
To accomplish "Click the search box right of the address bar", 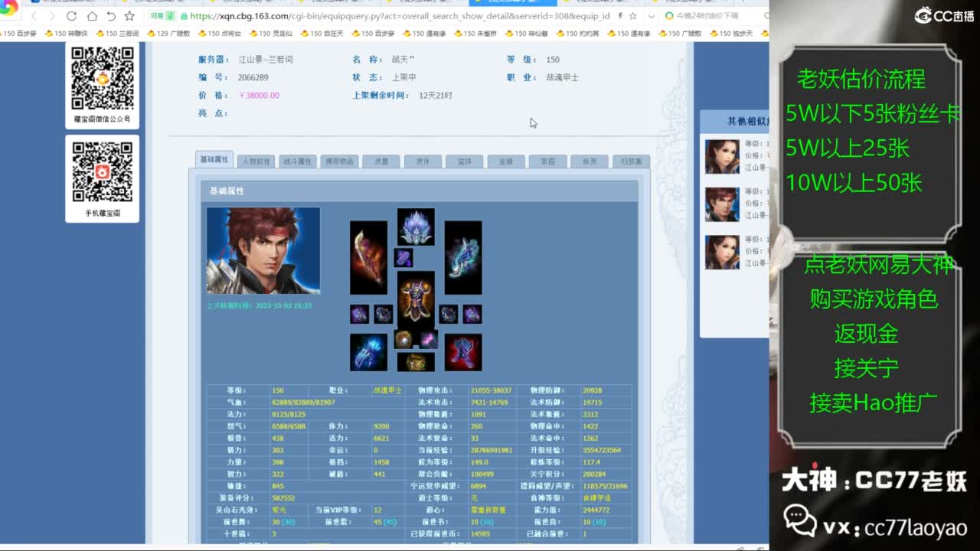I will coord(712,16).
